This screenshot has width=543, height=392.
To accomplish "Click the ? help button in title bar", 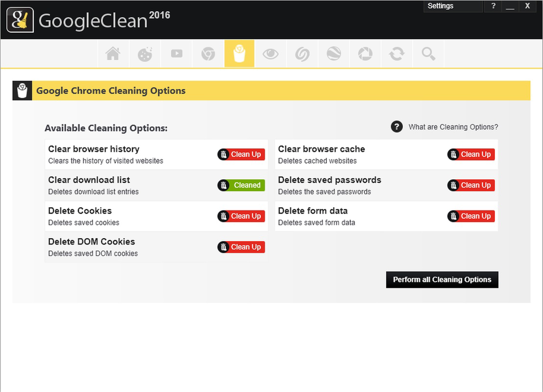I will [x=493, y=6].
